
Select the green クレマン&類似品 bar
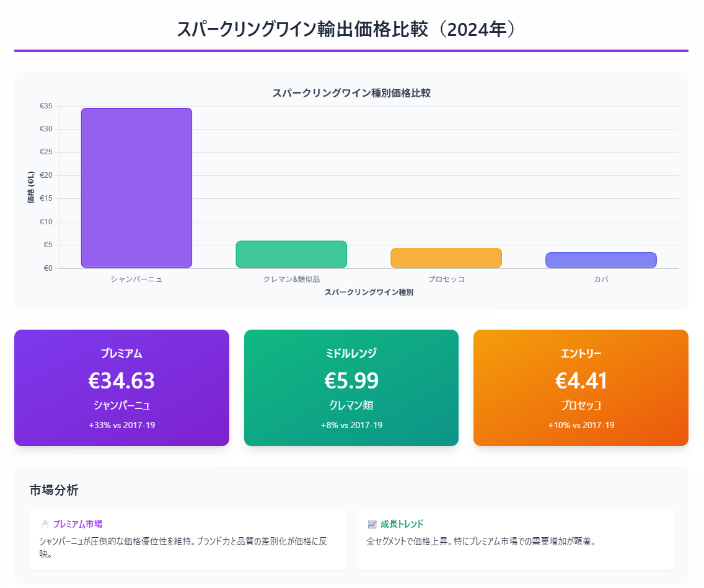(x=291, y=255)
